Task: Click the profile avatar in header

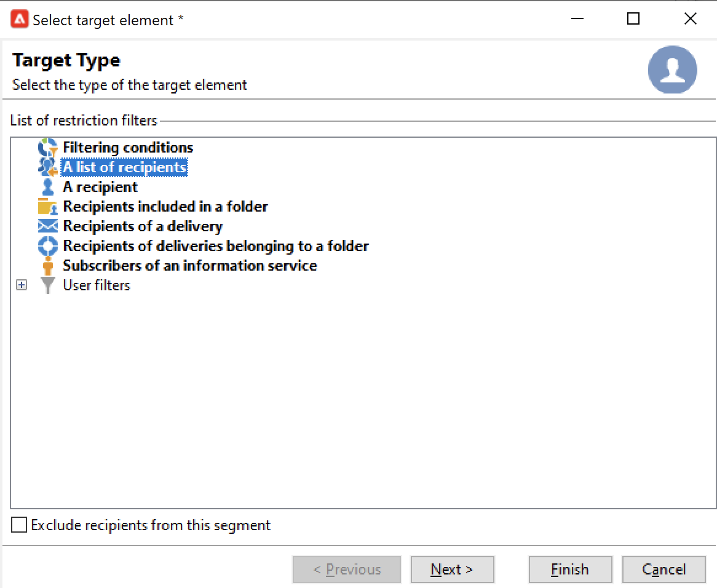Action: coord(672,70)
